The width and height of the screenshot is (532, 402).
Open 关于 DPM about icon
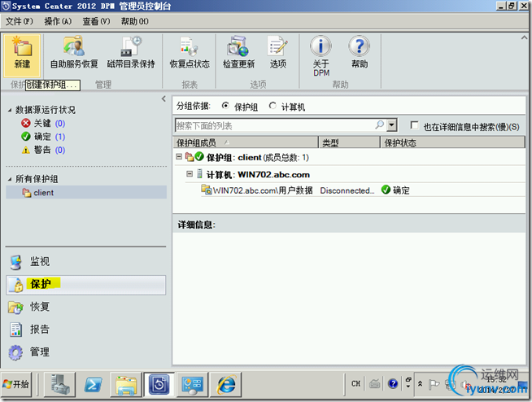[x=321, y=56]
